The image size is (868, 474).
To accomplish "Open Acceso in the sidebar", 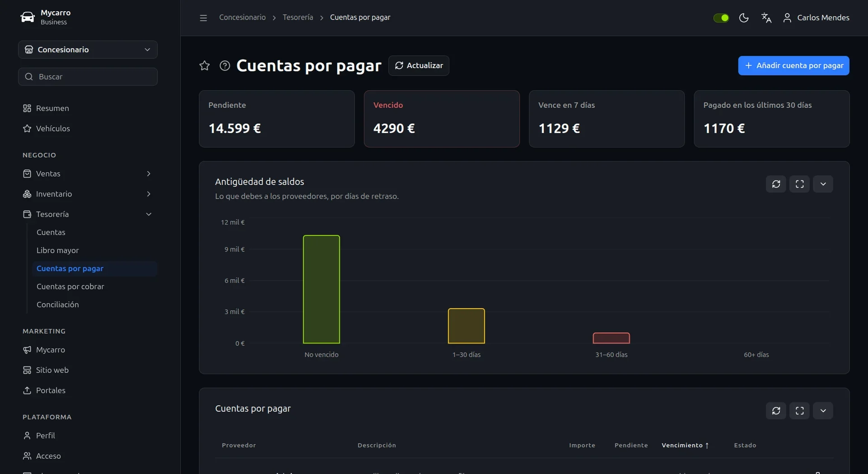I will (x=88, y=456).
